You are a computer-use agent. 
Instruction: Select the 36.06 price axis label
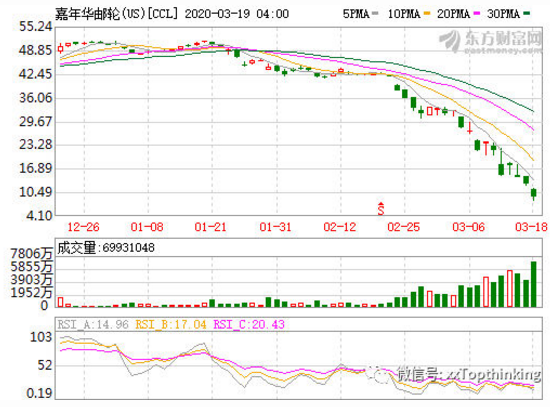[36, 98]
